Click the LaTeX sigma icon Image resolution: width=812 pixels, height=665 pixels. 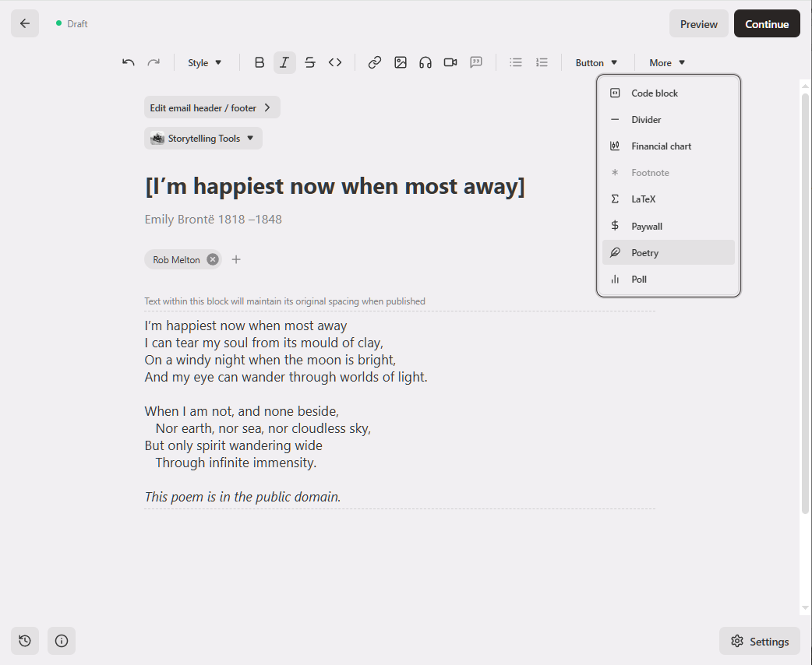pos(615,199)
